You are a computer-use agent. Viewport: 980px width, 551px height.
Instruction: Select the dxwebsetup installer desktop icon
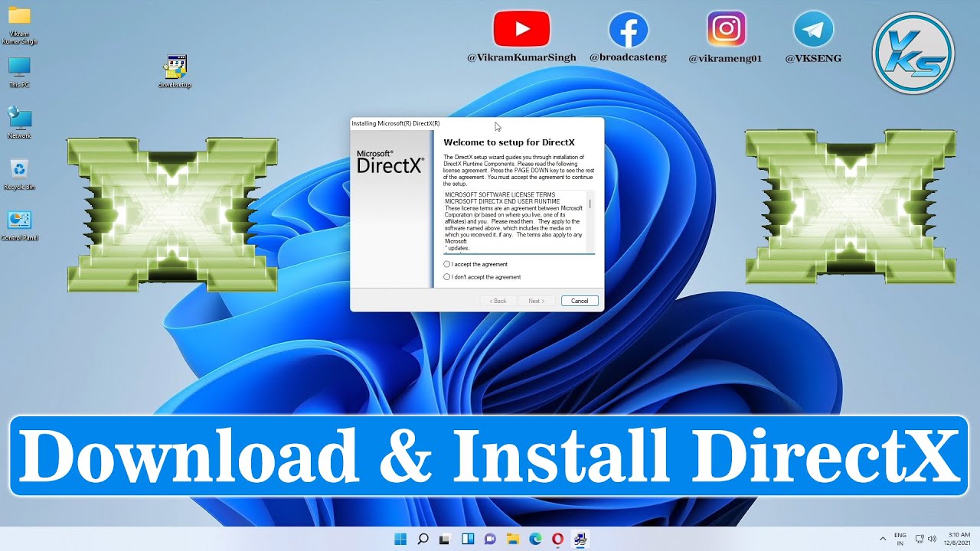tap(175, 72)
